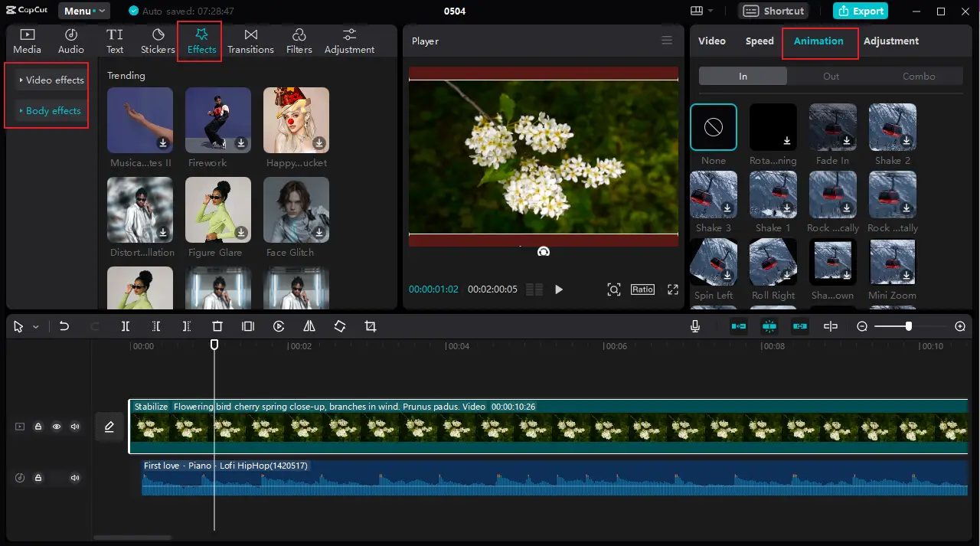The height and width of the screenshot is (546, 980).
Task: Open the Filters panel
Action: 299,41
